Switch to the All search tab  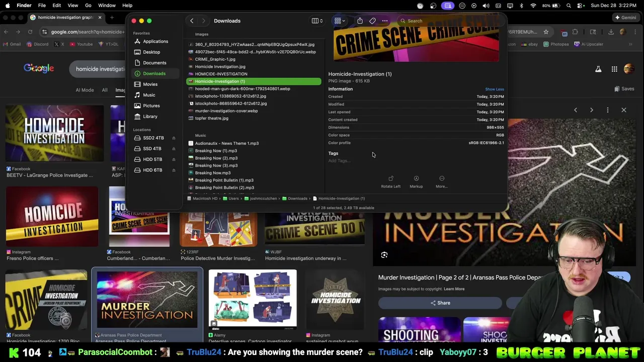105,90
